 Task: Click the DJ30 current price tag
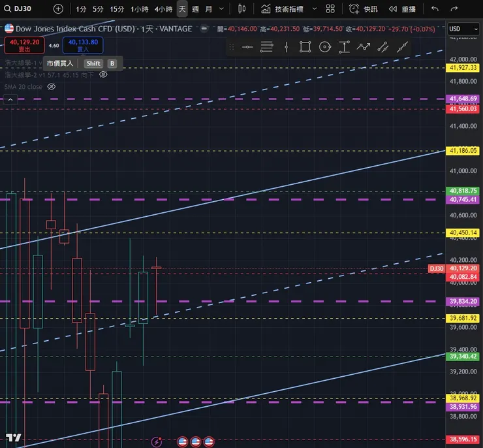[437, 268]
